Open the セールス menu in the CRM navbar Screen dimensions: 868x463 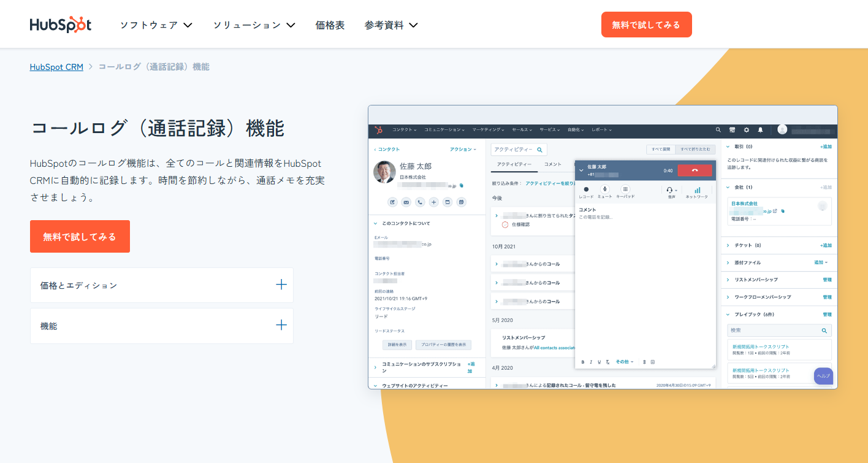pyautogui.click(x=522, y=130)
